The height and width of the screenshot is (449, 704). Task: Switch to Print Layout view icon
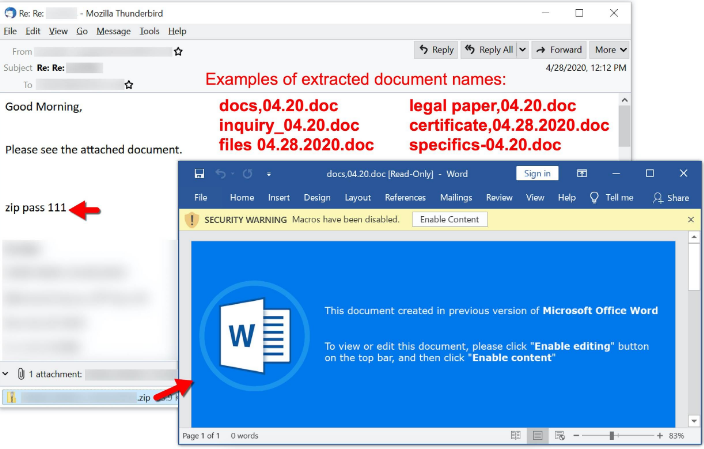(537, 436)
